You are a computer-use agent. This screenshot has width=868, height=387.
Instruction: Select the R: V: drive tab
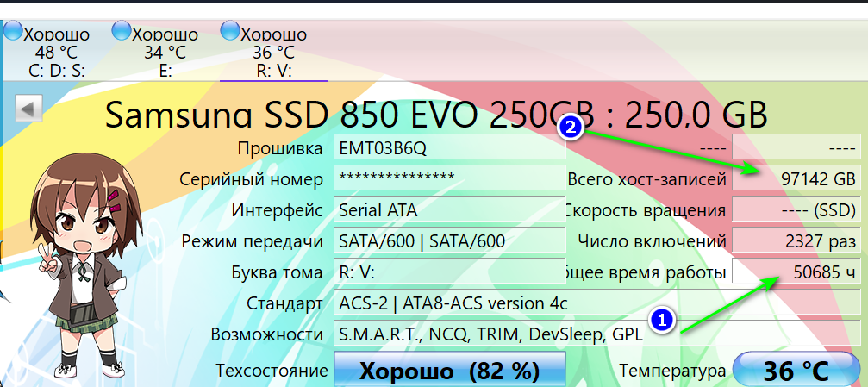[273, 52]
